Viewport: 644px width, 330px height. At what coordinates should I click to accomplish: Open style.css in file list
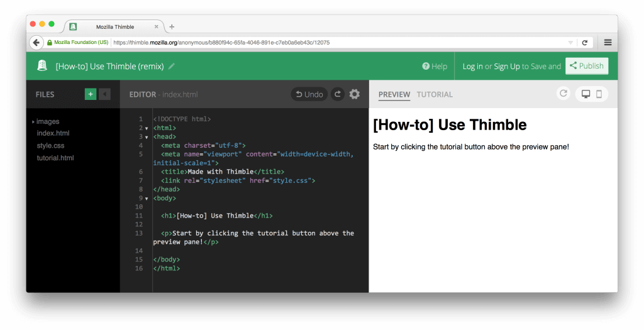point(50,145)
